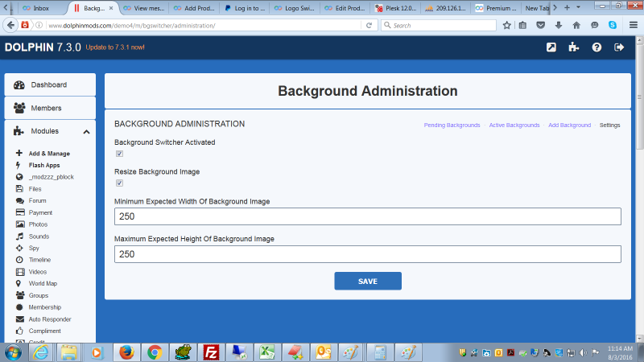The image size is (644, 362).
Task: Click the page vertical scrollbar
Action: point(639,189)
